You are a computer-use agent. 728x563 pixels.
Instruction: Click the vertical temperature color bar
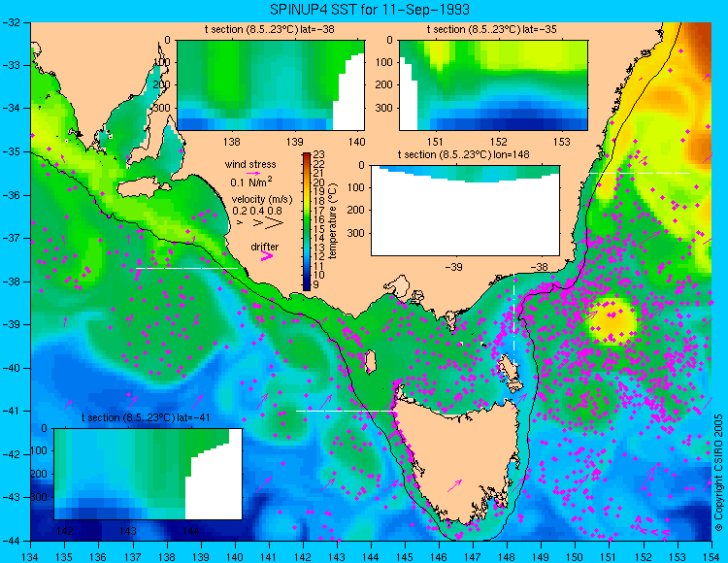click(x=307, y=221)
